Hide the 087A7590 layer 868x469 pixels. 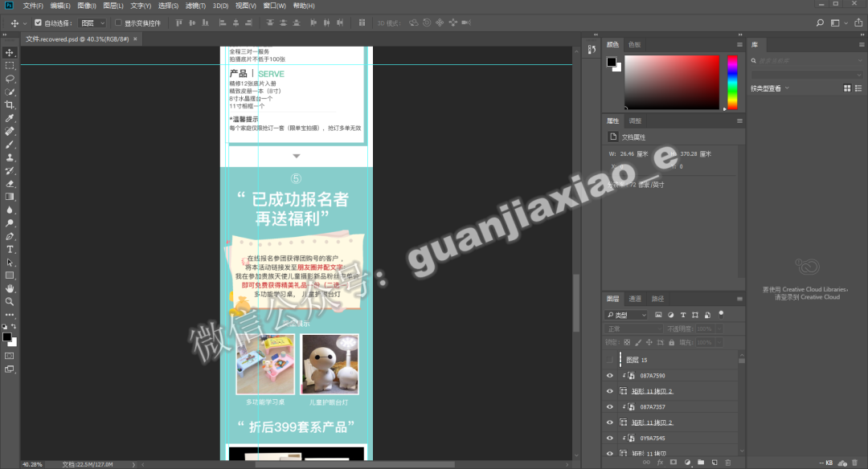coord(610,376)
